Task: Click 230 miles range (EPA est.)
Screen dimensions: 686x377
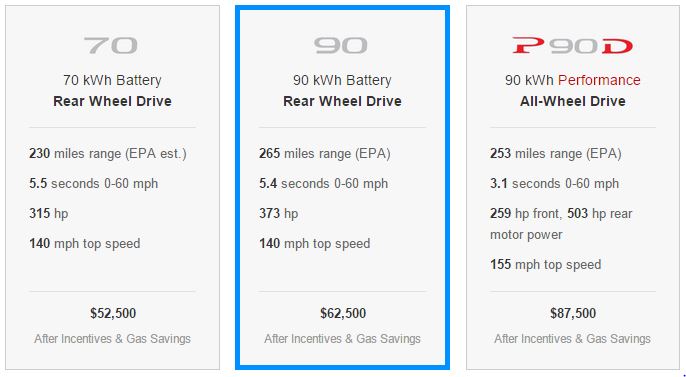Action: click(108, 154)
